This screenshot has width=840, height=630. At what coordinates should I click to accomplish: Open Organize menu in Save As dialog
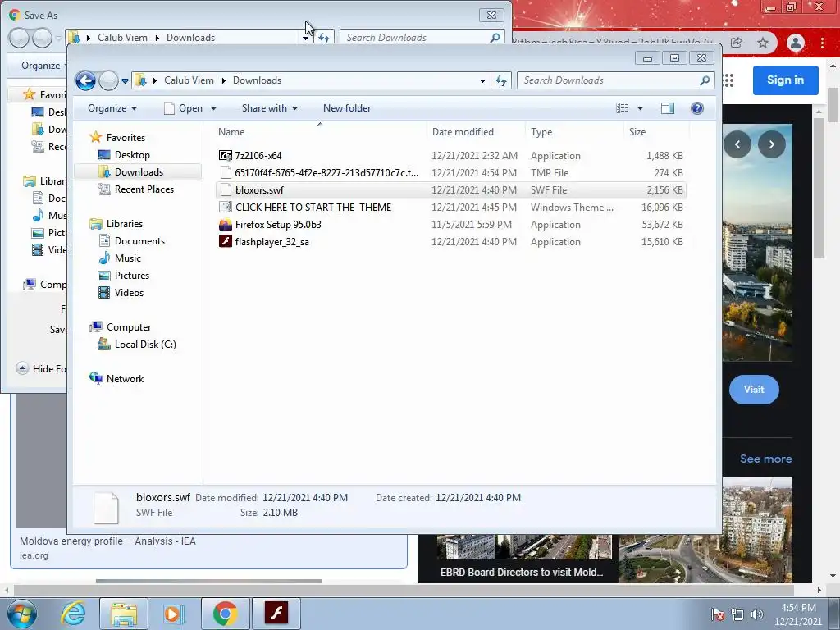point(41,66)
